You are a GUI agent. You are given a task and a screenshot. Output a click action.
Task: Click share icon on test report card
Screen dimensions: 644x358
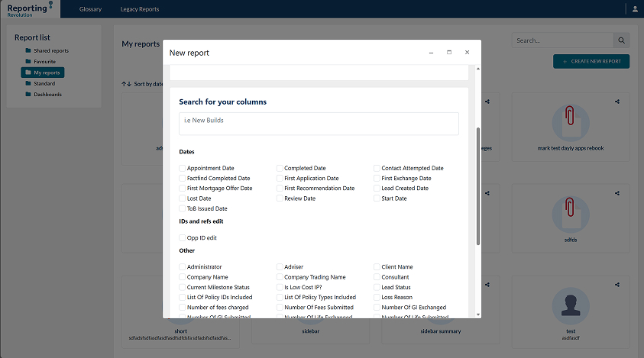[617, 285]
